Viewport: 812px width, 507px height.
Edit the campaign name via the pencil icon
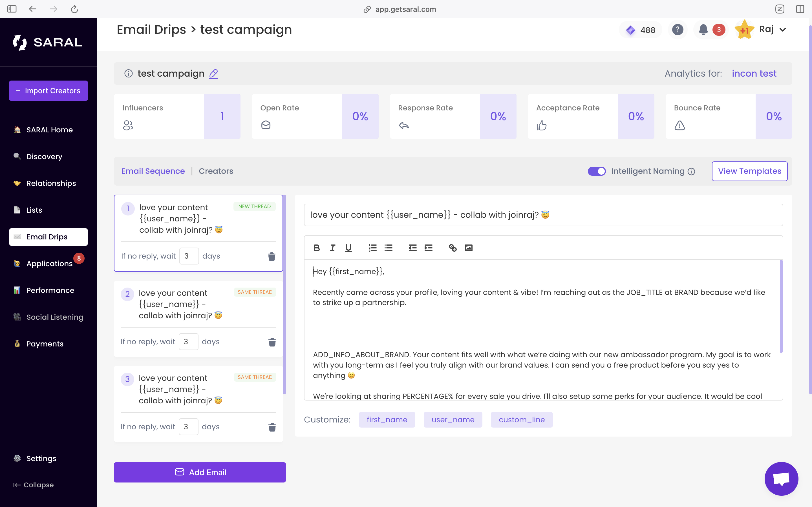214,74
